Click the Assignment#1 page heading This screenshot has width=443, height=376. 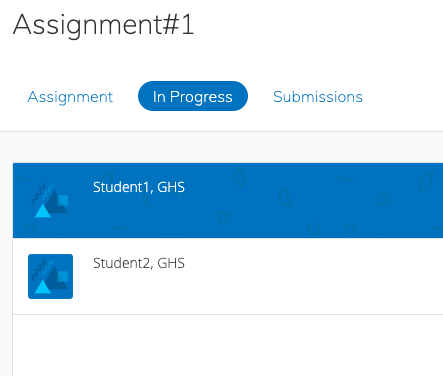point(103,25)
